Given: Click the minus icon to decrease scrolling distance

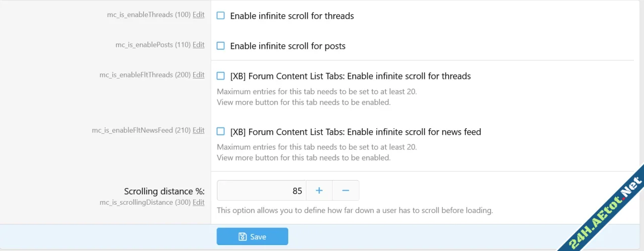Looking at the screenshot, I should (346, 191).
